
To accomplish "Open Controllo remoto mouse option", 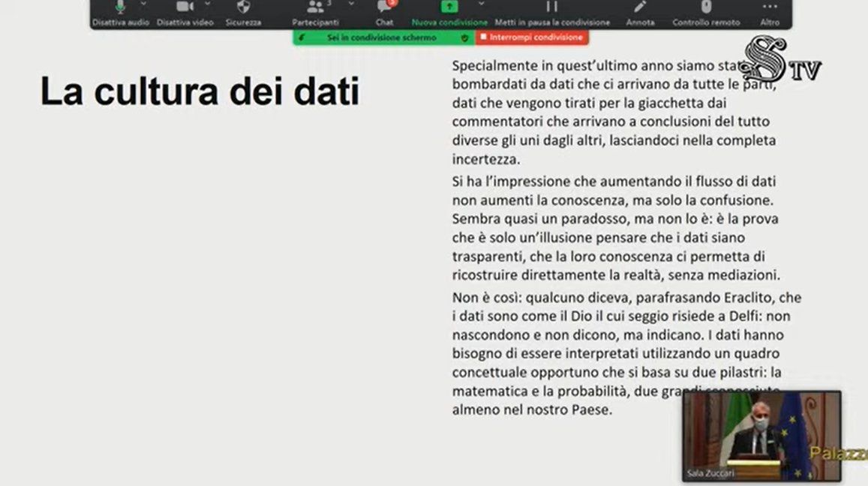I will [706, 13].
